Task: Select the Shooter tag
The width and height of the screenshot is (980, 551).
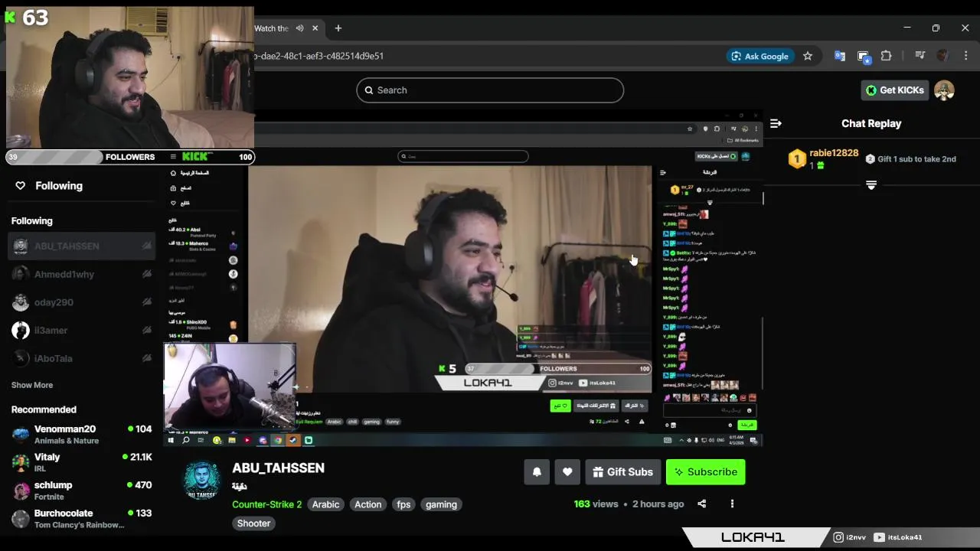Action: [253, 523]
